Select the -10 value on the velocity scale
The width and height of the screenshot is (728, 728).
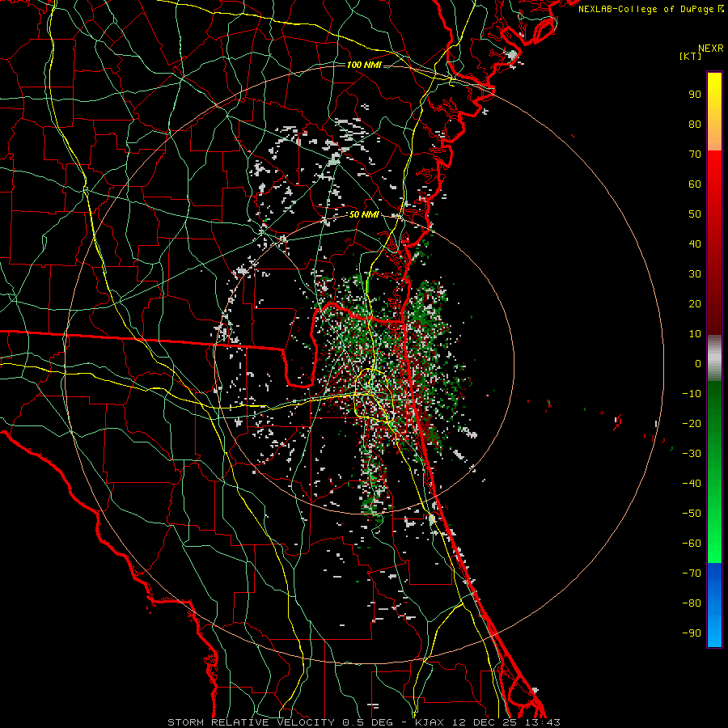coord(692,394)
